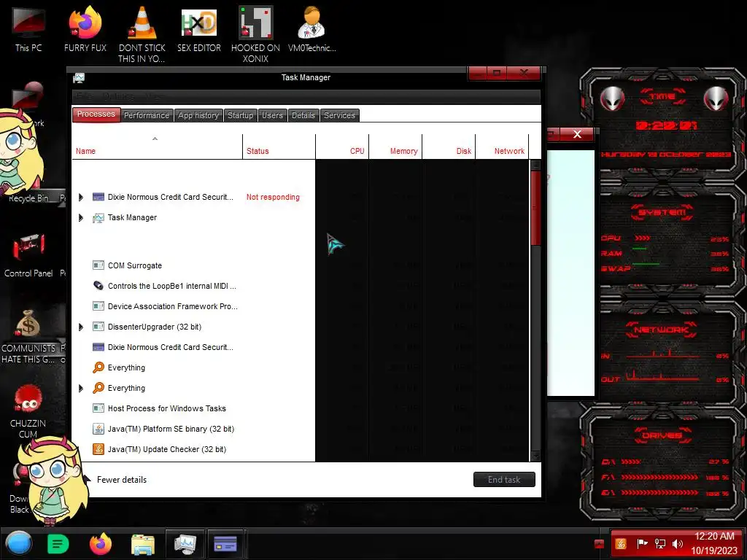Click the Java update tray icon
Viewport: 747px width, 560px height.
pos(621,544)
